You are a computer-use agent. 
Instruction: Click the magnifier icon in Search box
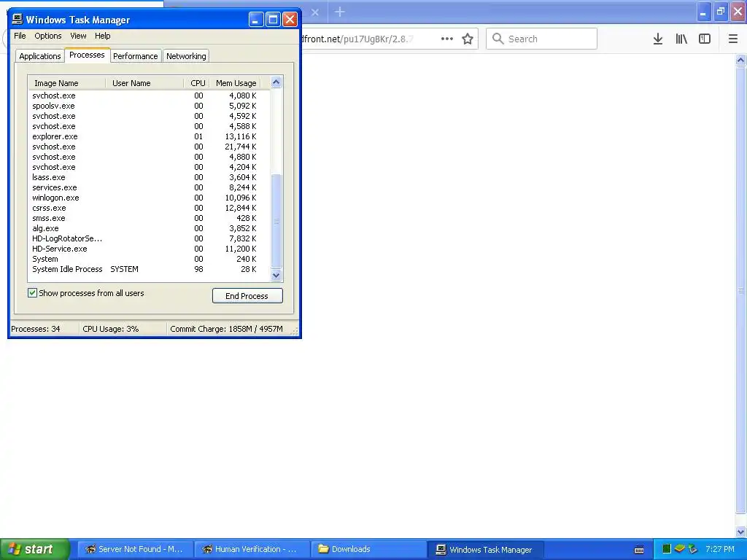[x=498, y=39]
